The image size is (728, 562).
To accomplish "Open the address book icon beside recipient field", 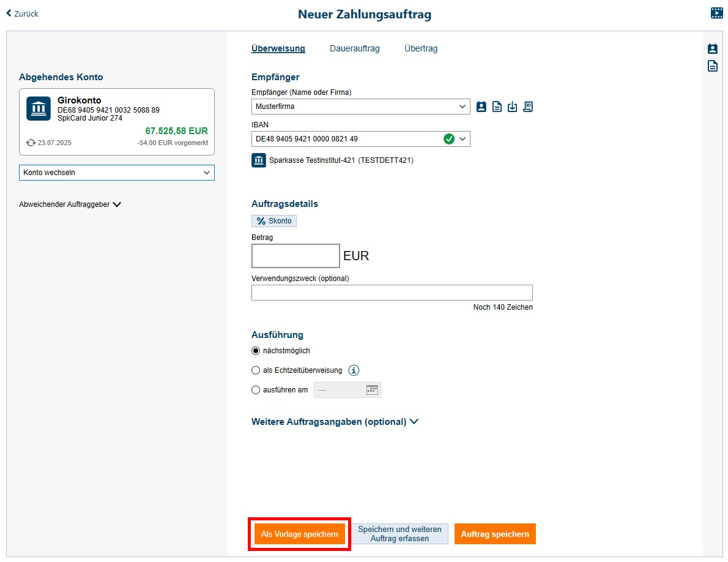I will [x=481, y=107].
